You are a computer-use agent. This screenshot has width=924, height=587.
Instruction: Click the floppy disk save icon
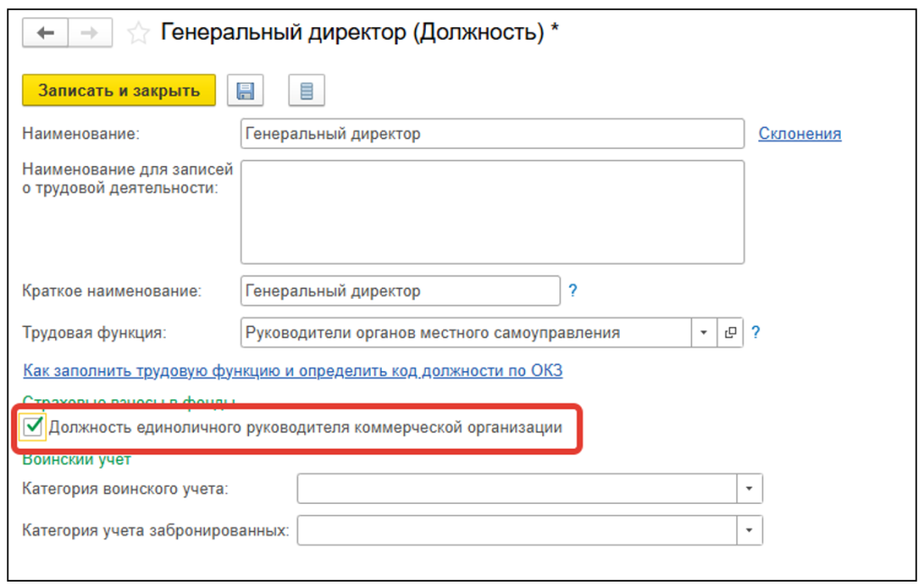point(245,91)
